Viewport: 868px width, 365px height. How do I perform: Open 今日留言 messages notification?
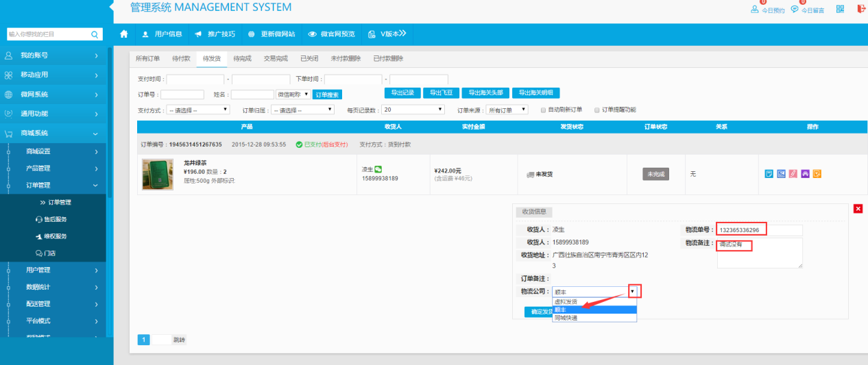coord(808,10)
